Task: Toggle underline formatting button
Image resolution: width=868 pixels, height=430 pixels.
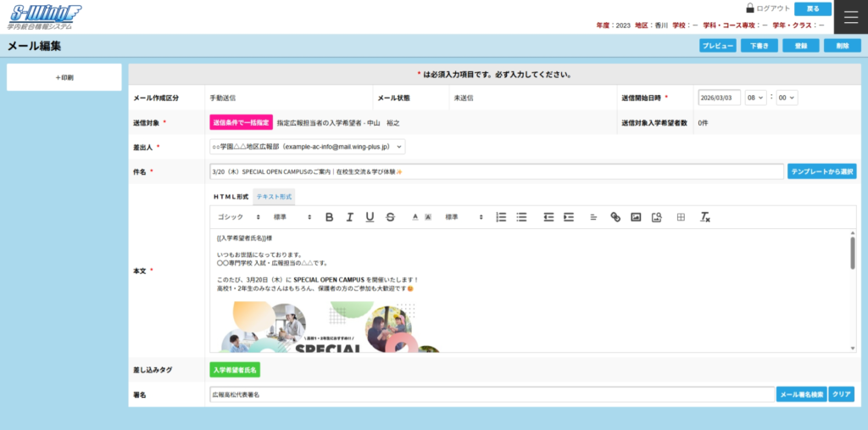Action: 370,217
